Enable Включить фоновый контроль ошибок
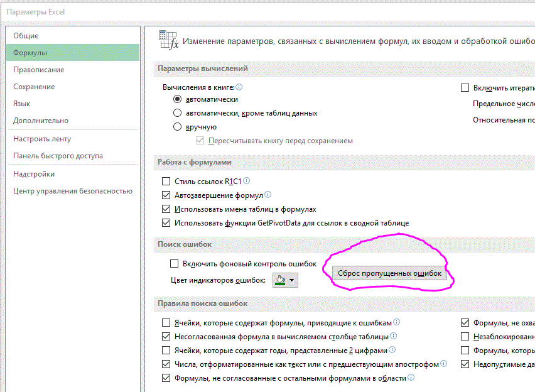The height and width of the screenshot is (392, 535). [174, 264]
